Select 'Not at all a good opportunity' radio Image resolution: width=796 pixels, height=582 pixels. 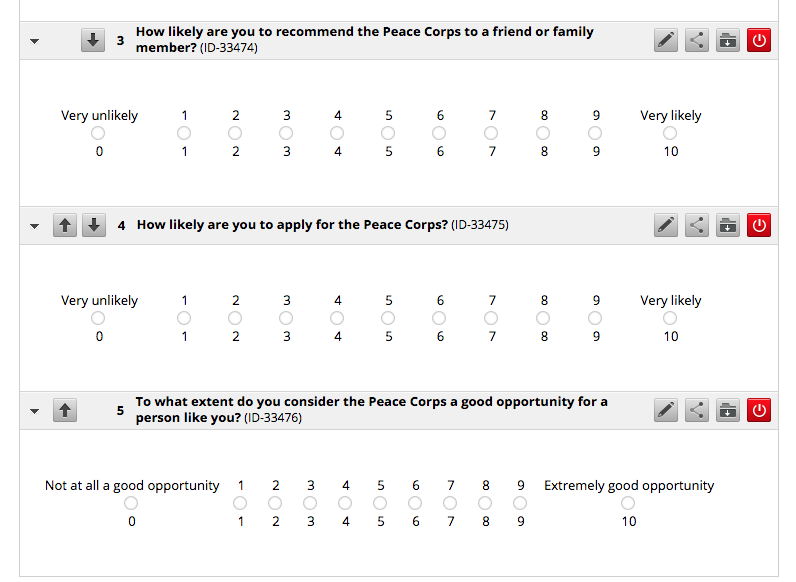pyautogui.click(x=131, y=503)
